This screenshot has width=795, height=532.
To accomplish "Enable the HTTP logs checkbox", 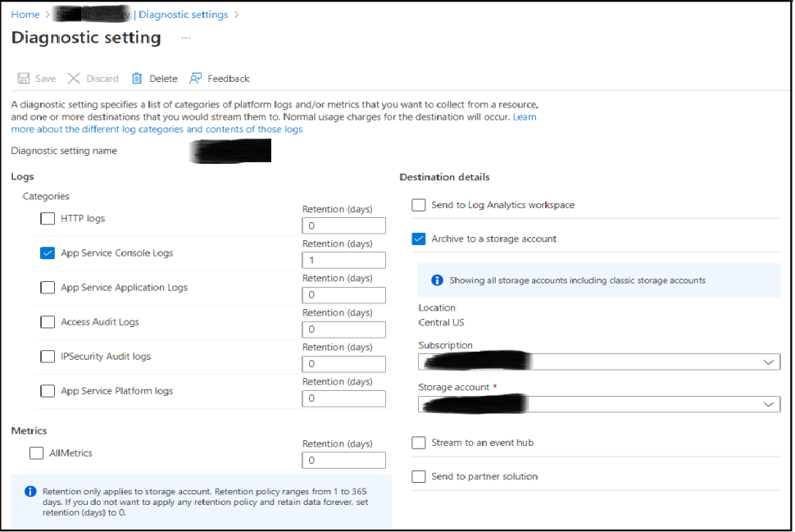I will (x=48, y=219).
